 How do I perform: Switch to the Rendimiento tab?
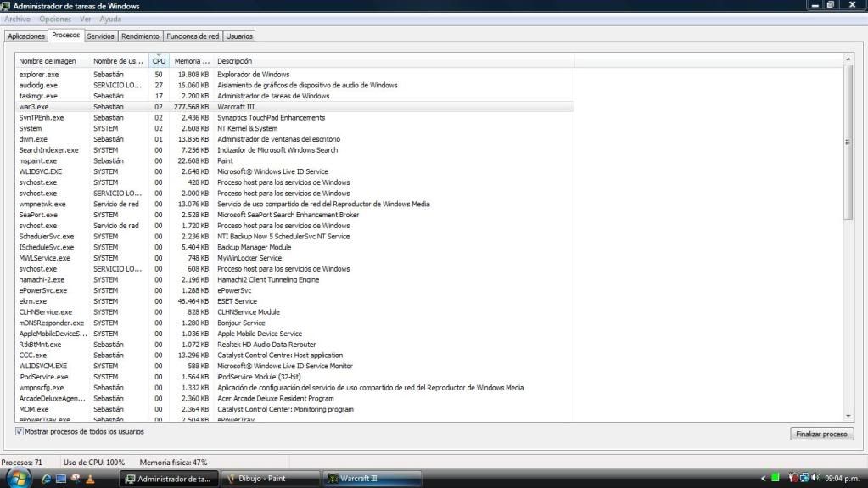coord(140,36)
